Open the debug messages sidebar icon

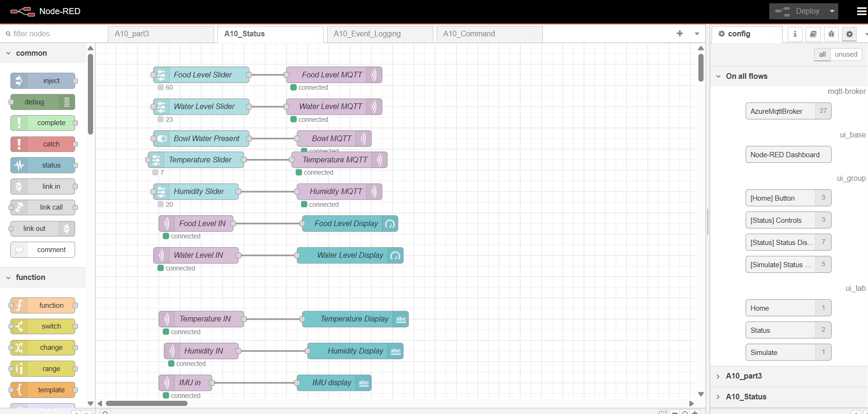(831, 34)
